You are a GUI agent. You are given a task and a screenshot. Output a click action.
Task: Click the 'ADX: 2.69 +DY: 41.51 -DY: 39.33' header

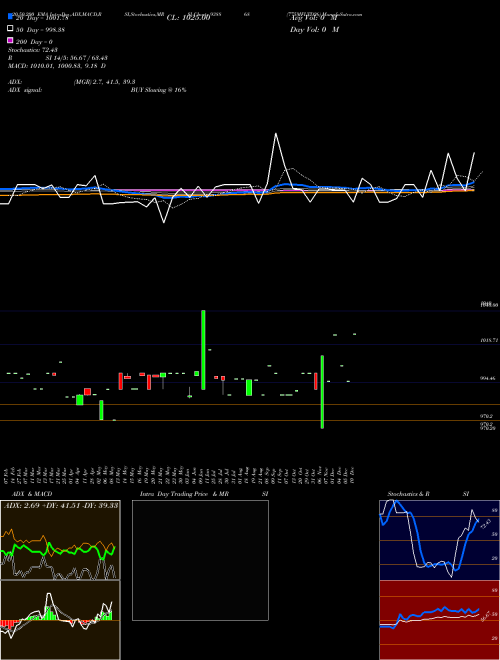pos(61,505)
